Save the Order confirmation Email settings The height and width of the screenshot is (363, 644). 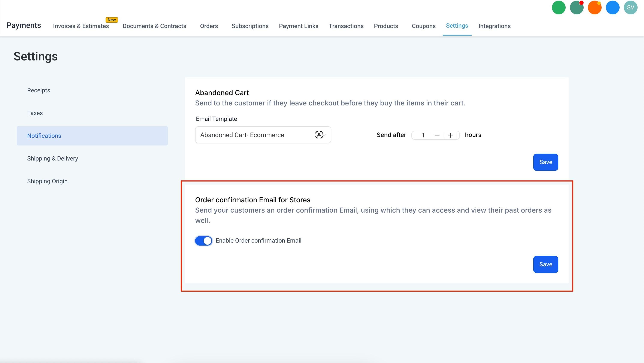(545, 264)
